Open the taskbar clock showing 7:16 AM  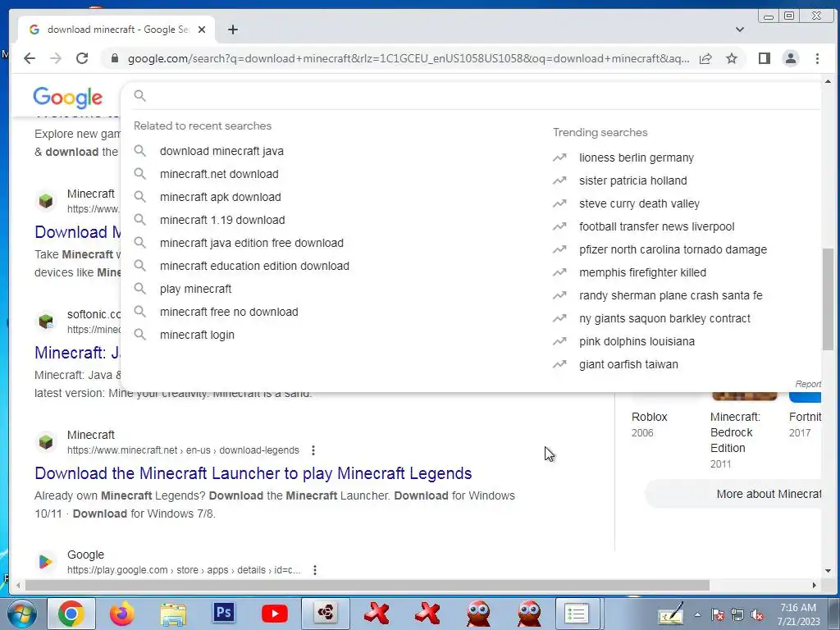[798, 614]
